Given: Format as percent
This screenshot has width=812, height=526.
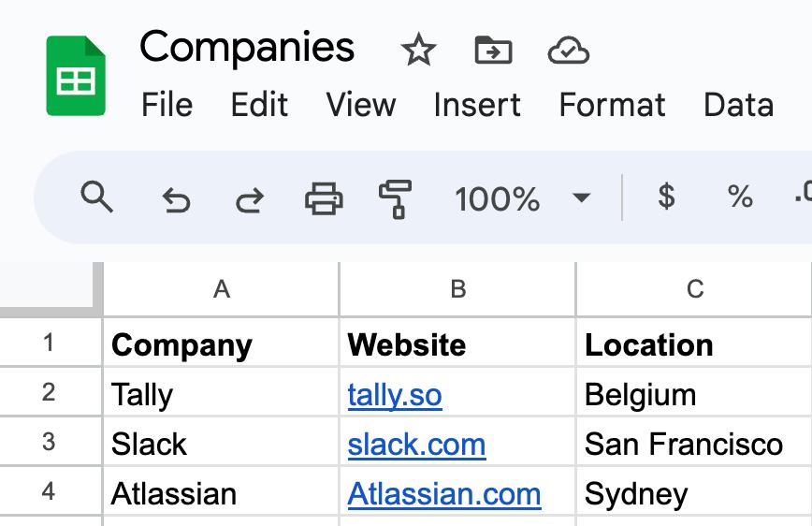Looking at the screenshot, I should pyautogui.click(x=740, y=197).
